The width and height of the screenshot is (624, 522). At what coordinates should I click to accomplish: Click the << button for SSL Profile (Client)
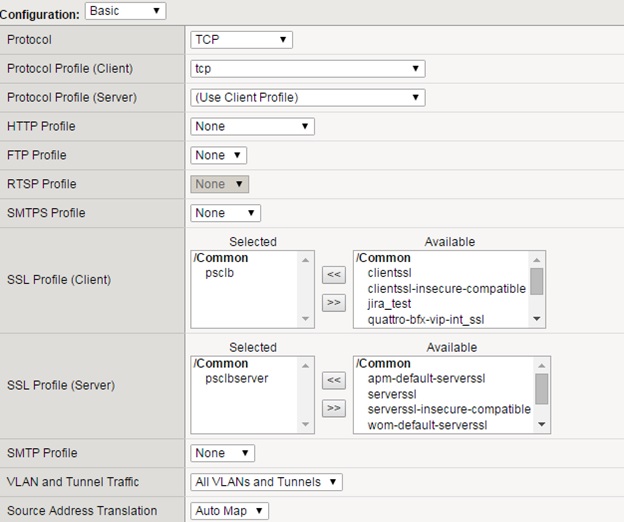click(x=334, y=273)
